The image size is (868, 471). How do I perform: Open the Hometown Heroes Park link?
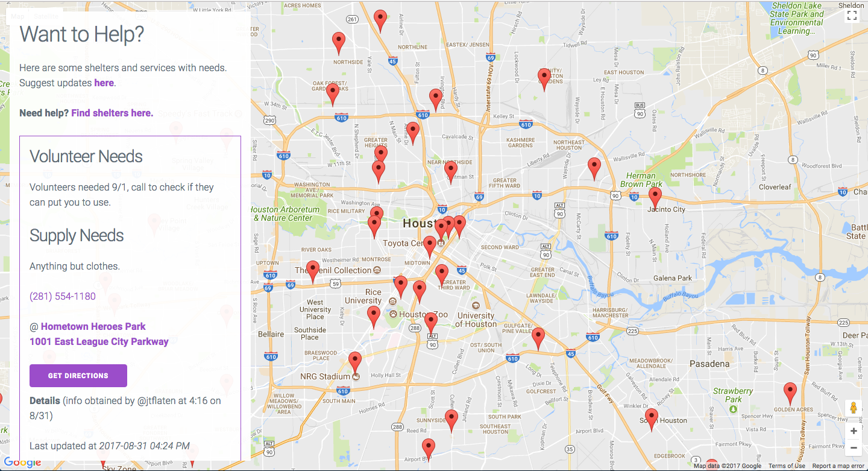(x=93, y=326)
